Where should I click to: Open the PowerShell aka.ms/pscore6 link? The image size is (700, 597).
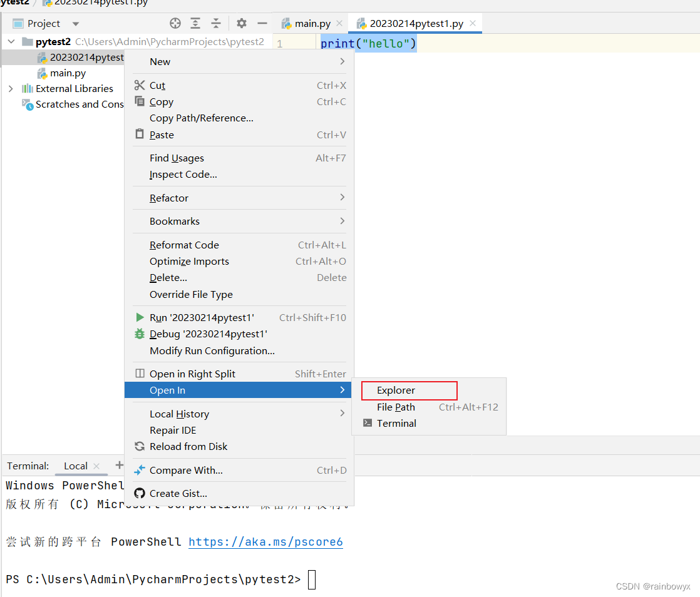[x=265, y=542]
